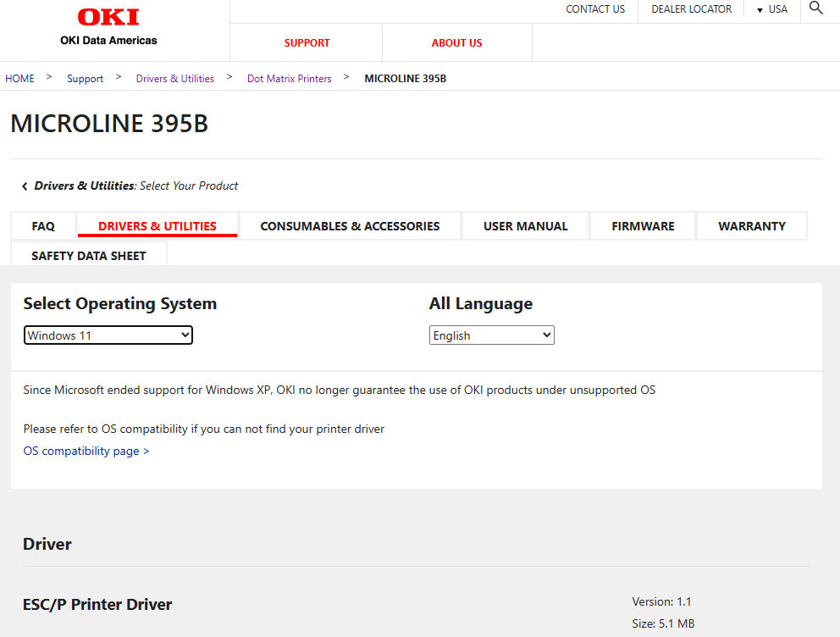Click Dot Matrix Printers breadcrumb link

[289, 79]
